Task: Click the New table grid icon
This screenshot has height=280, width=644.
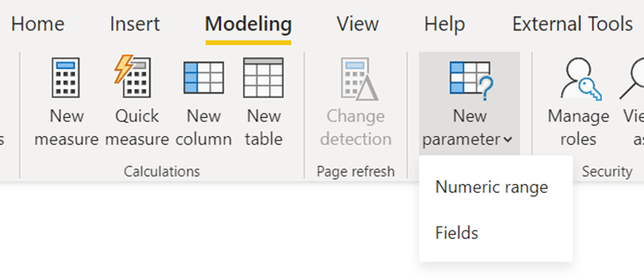Action: coord(263,78)
